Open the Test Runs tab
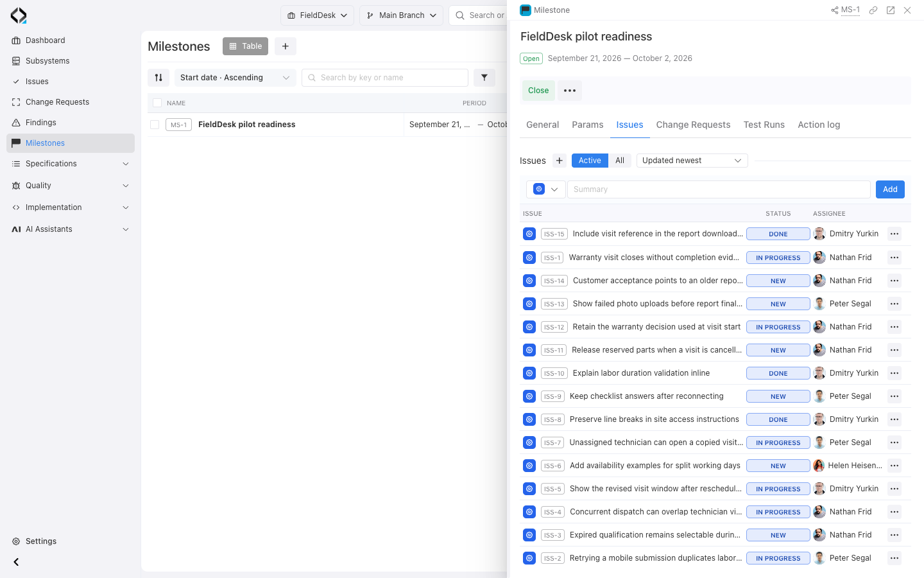 (x=764, y=125)
